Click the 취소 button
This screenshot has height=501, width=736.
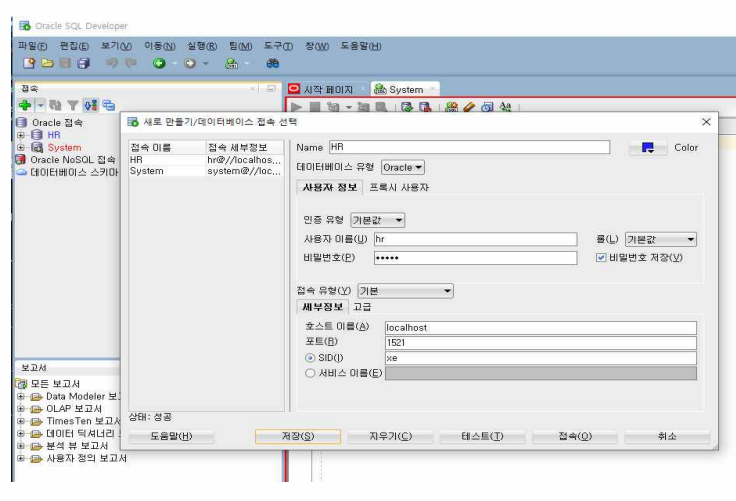tap(667, 436)
